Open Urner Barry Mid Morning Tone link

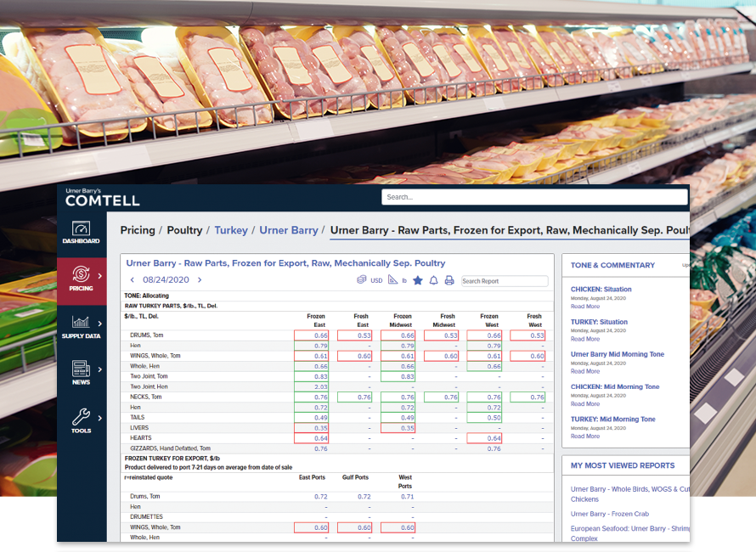point(617,354)
